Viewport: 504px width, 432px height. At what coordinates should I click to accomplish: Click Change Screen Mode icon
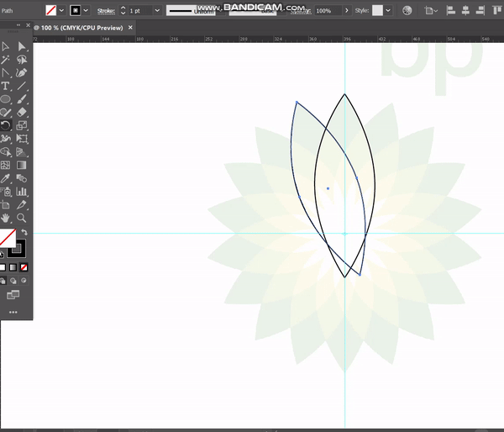tap(13, 294)
